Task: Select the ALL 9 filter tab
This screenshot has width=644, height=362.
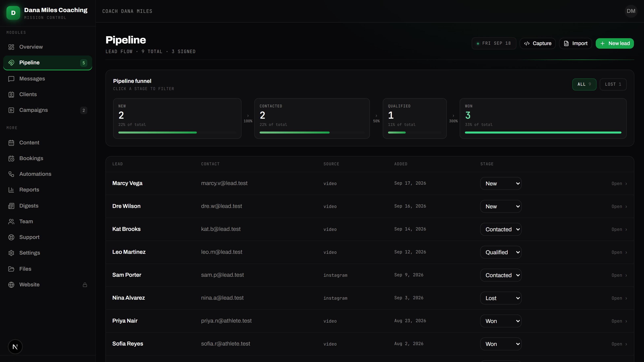Action: (584, 84)
